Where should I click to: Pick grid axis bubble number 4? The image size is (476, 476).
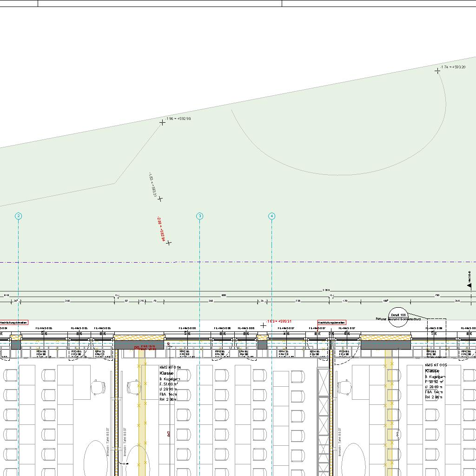(272, 216)
